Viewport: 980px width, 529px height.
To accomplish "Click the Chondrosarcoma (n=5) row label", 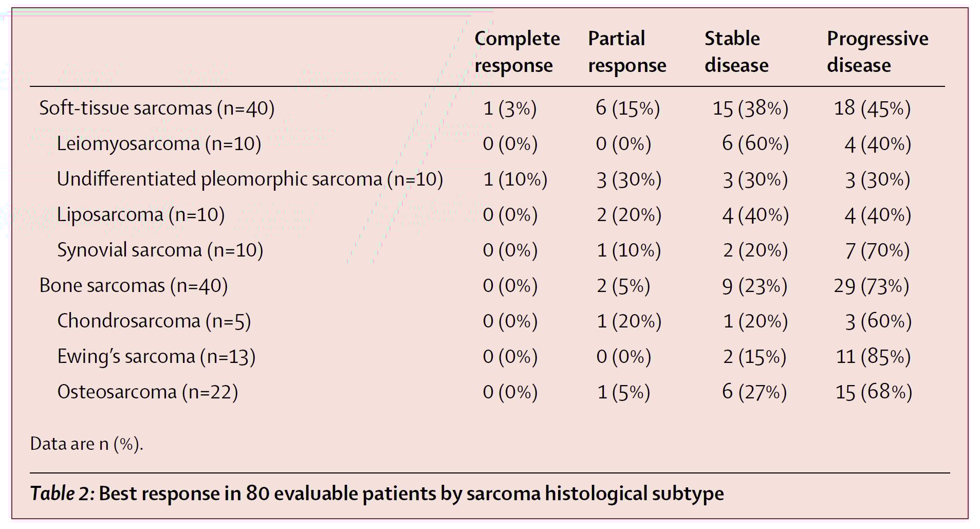I will pyautogui.click(x=154, y=321).
